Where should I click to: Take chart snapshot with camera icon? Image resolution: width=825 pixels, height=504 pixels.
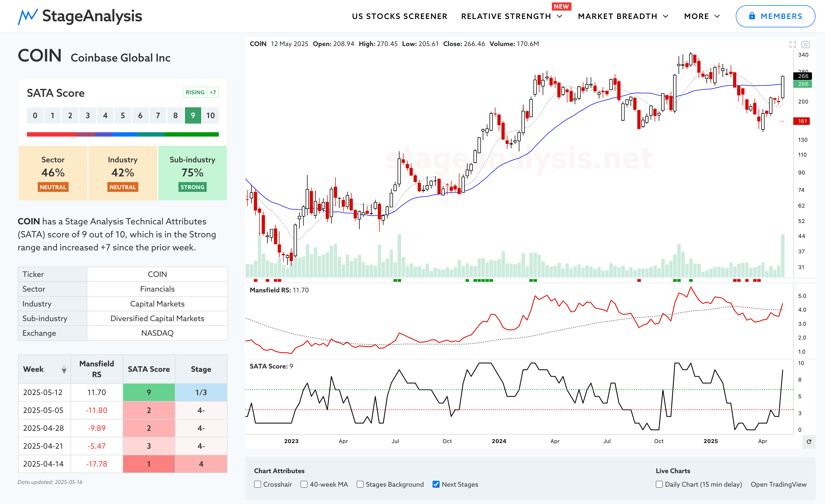(x=805, y=44)
